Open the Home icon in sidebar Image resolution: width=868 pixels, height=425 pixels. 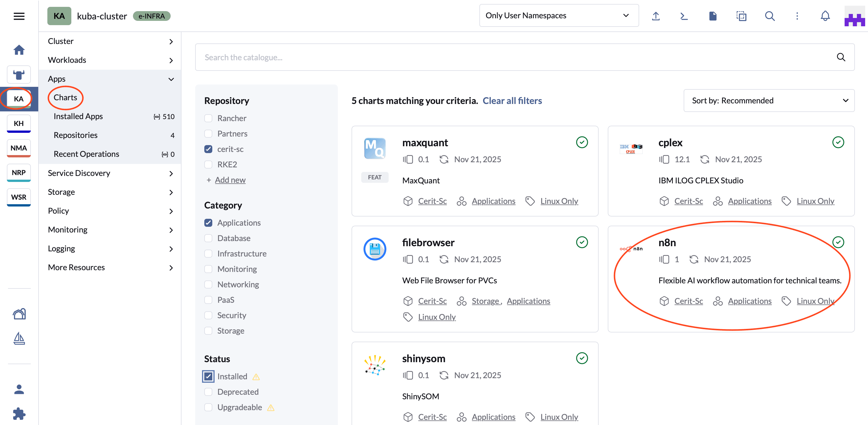coord(19,50)
